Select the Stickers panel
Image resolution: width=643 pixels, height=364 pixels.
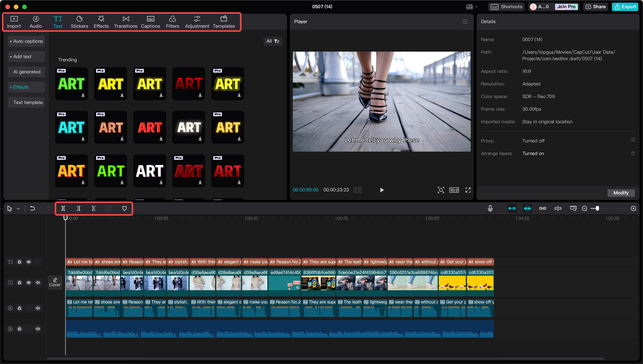[79, 22]
